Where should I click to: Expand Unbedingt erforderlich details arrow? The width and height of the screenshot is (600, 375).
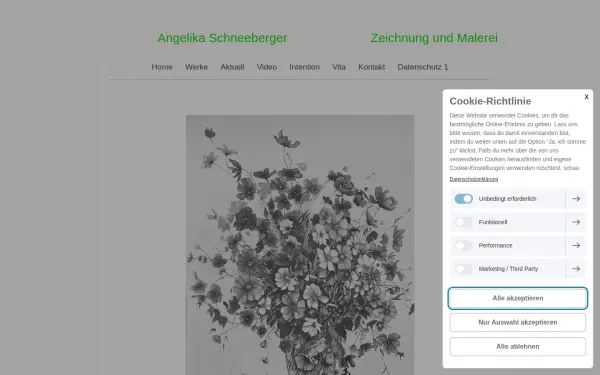point(576,199)
